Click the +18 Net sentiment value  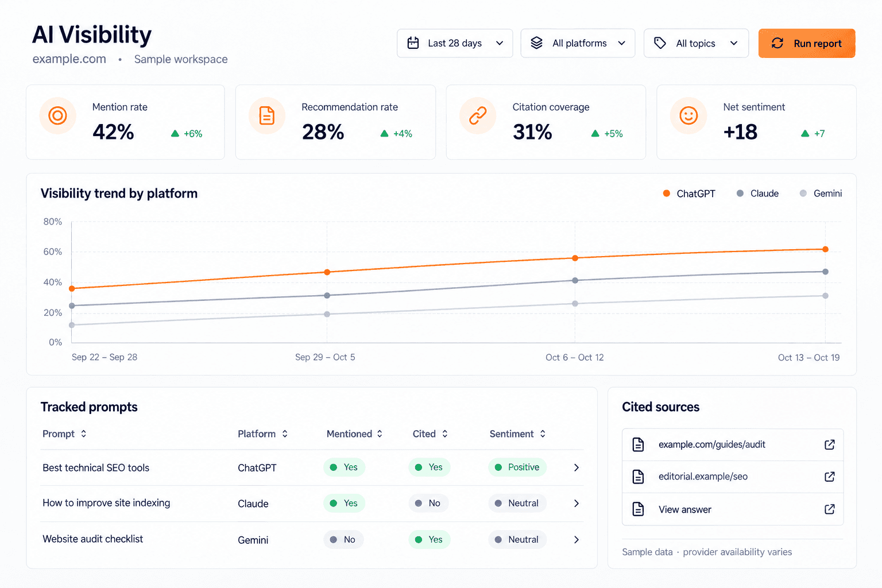(x=740, y=132)
